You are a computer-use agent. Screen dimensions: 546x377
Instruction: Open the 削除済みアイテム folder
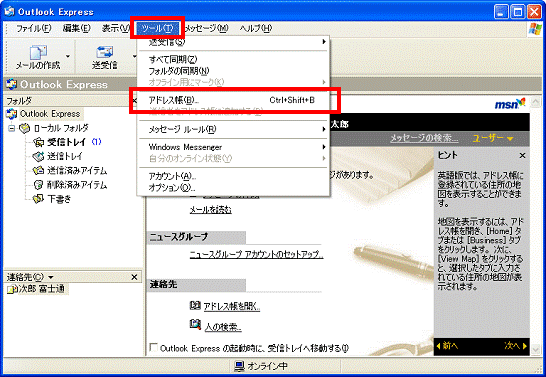click(77, 185)
